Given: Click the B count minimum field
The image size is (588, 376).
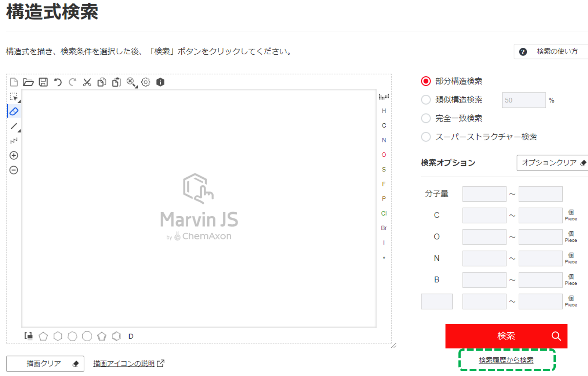Looking at the screenshot, I should (484, 280).
